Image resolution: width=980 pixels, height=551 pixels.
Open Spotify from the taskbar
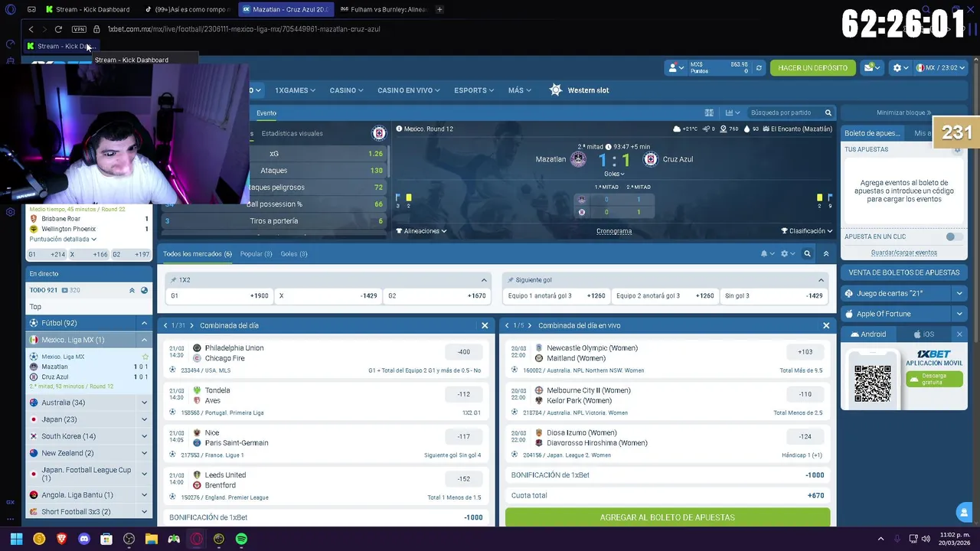click(x=241, y=539)
